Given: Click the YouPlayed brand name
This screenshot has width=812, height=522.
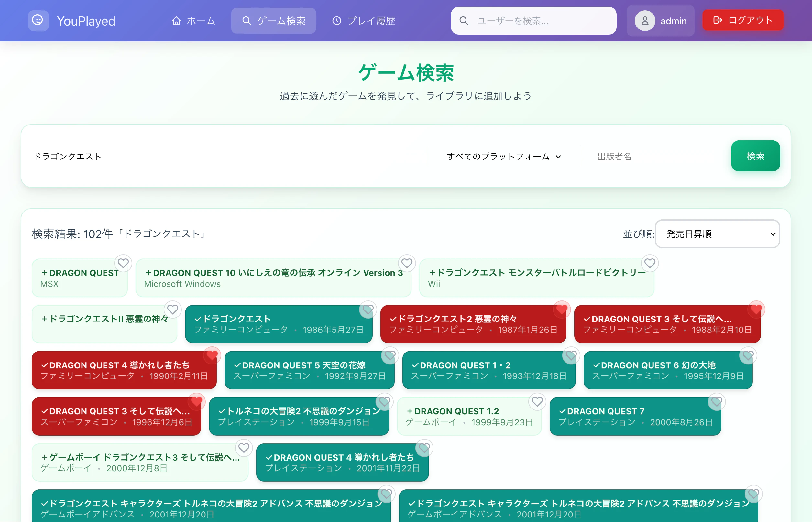Looking at the screenshot, I should tap(86, 21).
